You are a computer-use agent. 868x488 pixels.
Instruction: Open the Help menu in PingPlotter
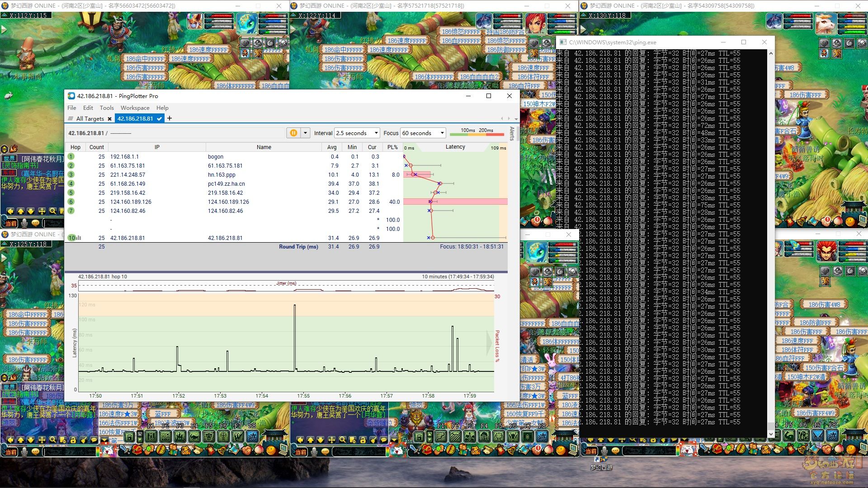[x=162, y=108]
